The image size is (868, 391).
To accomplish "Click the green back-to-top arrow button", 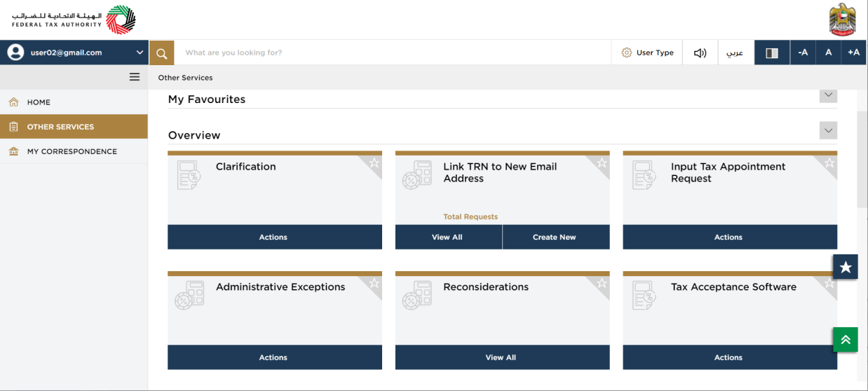I will pos(846,340).
